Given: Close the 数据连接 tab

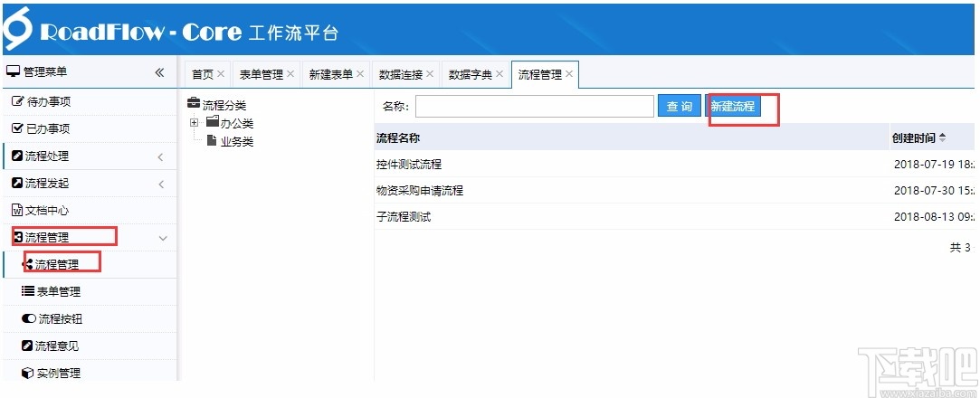Looking at the screenshot, I should pos(430,74).
